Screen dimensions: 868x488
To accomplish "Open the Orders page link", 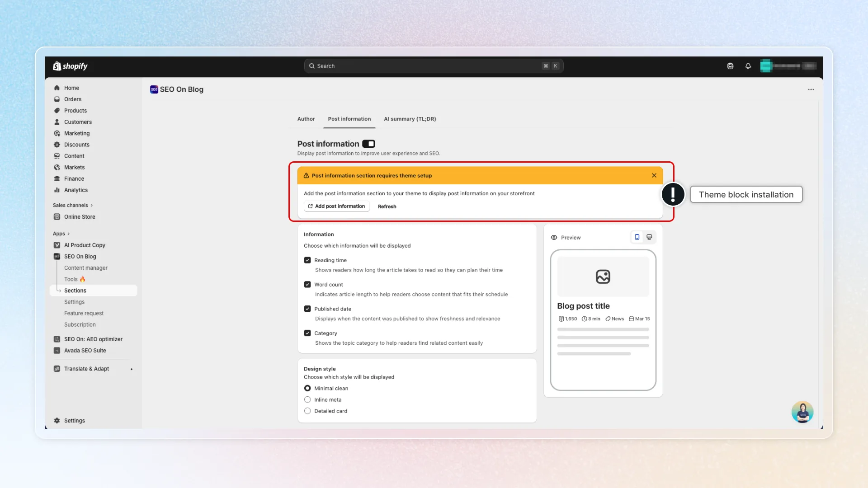I will (x=73, y=99).
